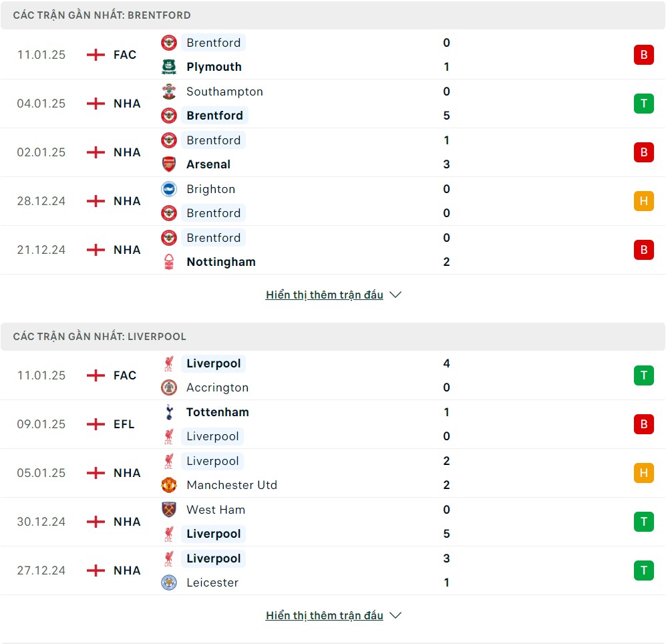This screenshot has height=644, width=666.
Task: Click the Plymouth club crest icon
Action: click(x=169, y=67)
